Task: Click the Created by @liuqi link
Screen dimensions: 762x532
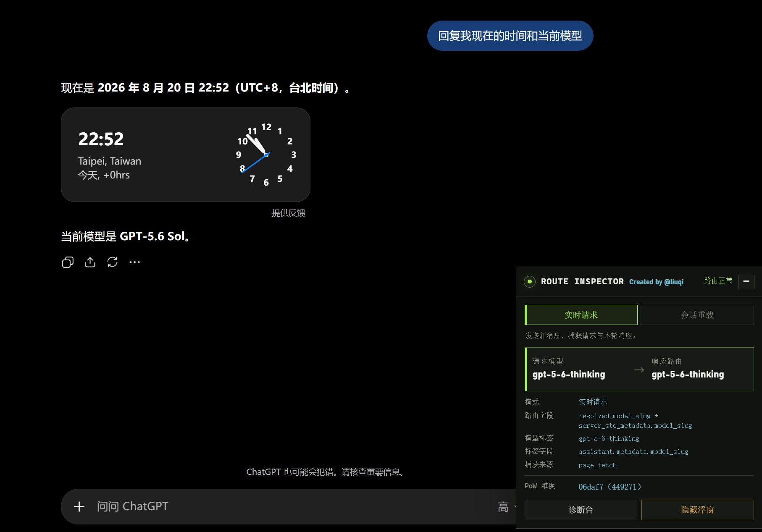Action: (x=656, y=282)
